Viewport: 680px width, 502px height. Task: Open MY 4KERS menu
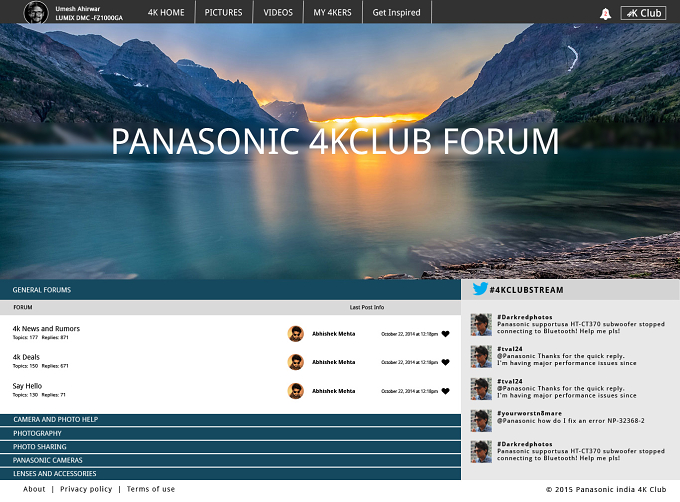click(x=333, y=13)
